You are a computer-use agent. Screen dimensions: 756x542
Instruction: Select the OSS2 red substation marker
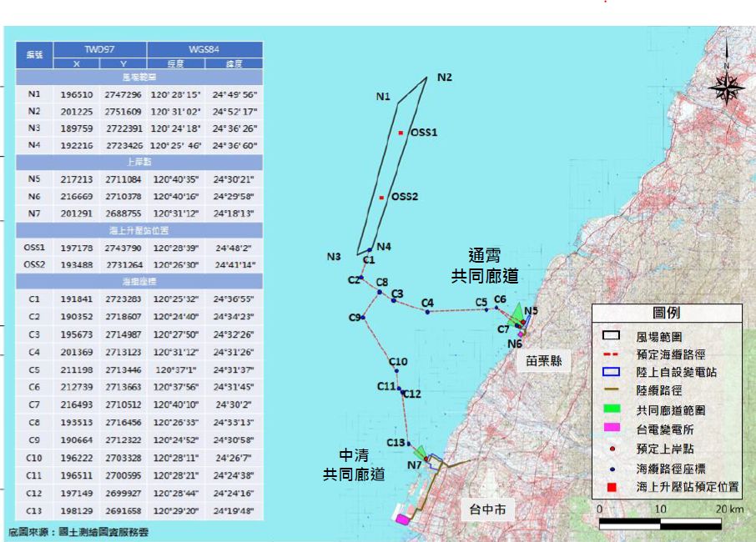point(382,198)
